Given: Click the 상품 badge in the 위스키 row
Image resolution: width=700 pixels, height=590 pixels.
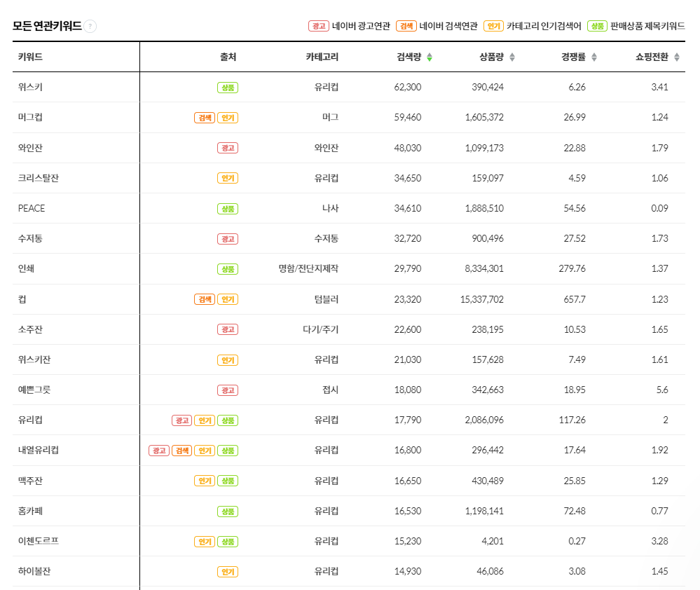Looking at the screenshot, I should pos(228,88).
